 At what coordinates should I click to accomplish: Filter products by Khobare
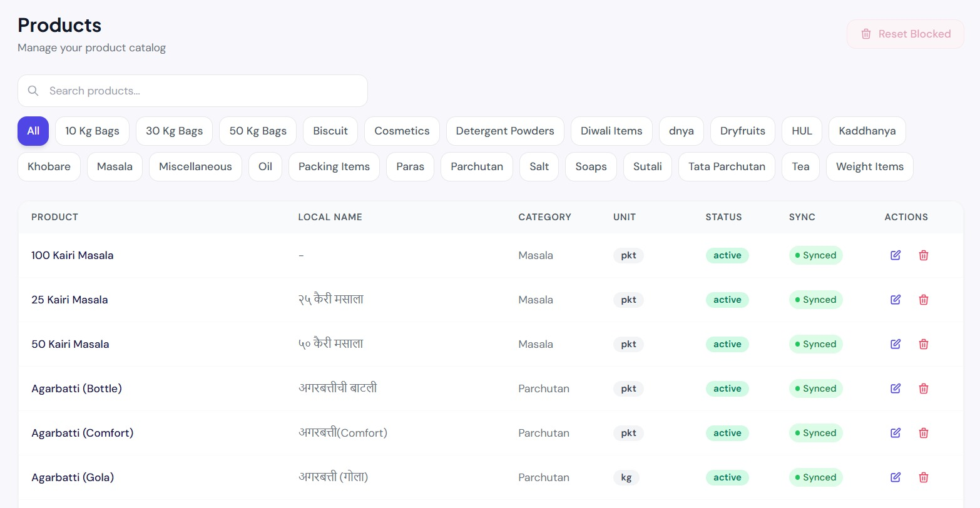click(49, 166)
